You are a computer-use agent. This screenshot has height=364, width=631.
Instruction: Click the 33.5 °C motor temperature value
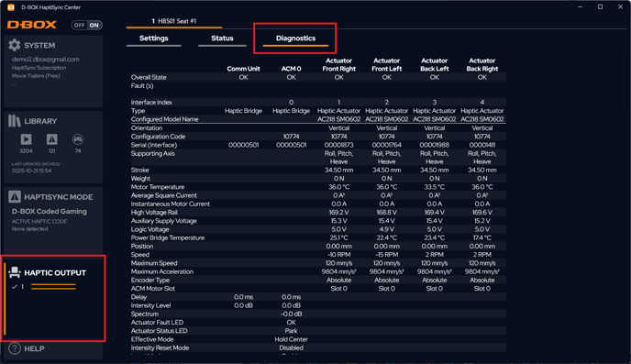point(434,187)
